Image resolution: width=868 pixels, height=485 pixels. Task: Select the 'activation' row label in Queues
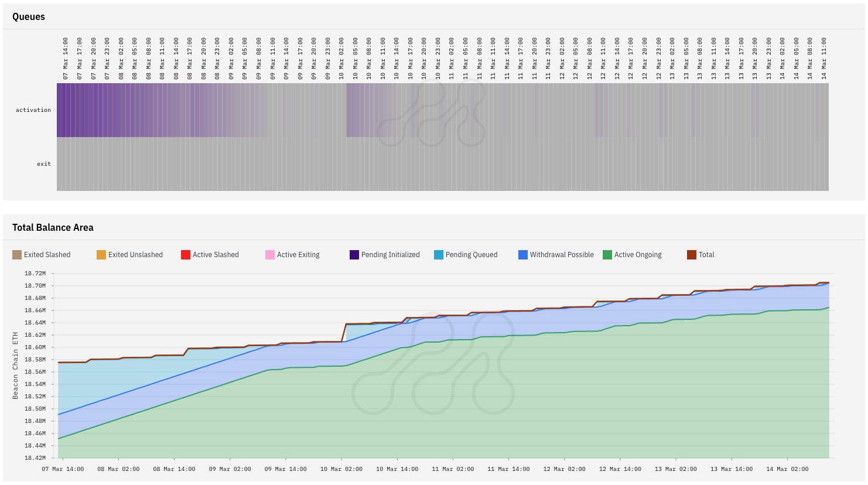33,110
